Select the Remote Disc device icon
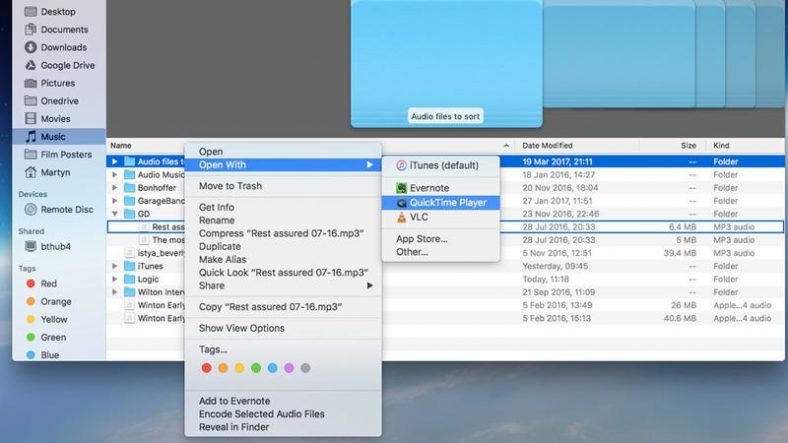788x443 pixels. click(31, 209)
